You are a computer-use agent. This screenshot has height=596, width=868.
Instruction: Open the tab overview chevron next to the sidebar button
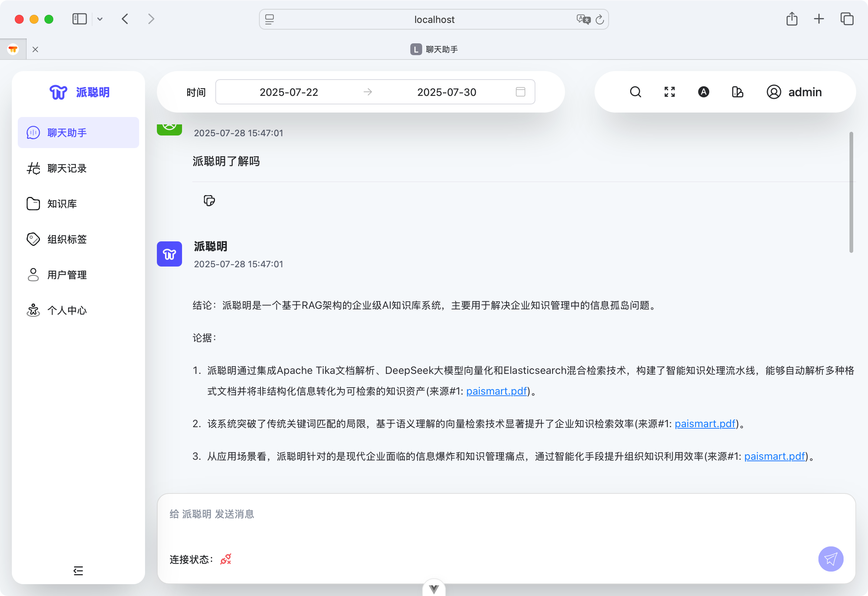click(100, 19)
